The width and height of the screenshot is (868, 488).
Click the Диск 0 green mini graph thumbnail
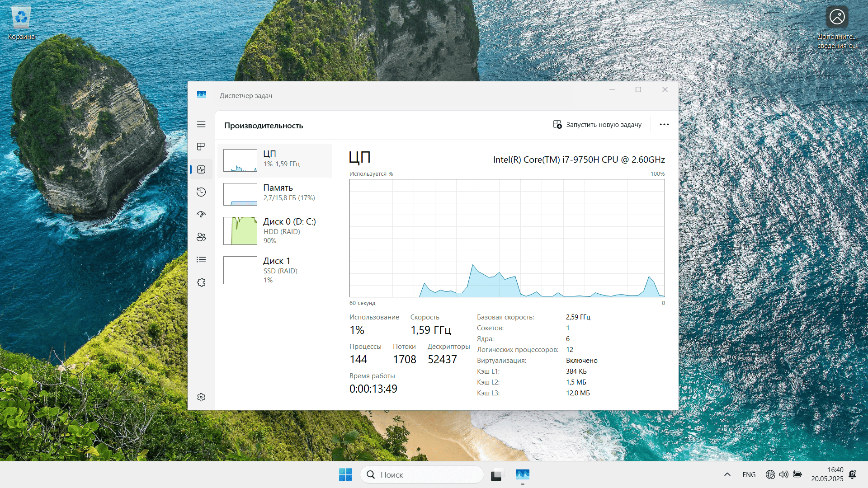pos(240,231)
